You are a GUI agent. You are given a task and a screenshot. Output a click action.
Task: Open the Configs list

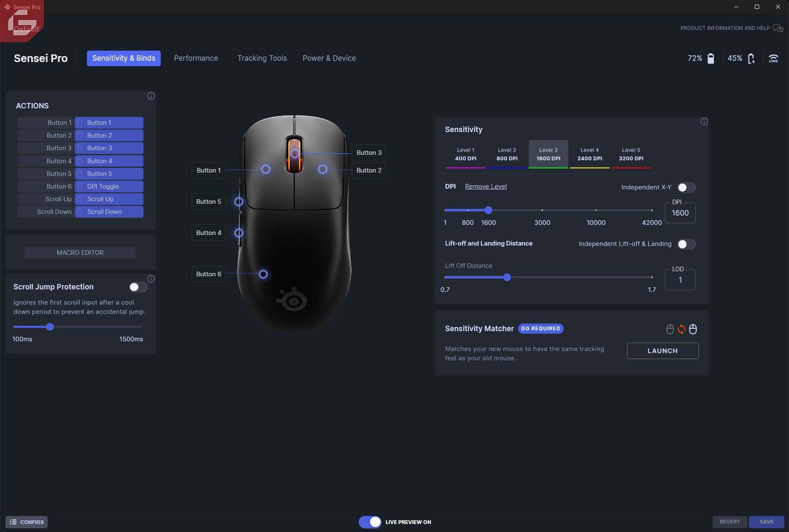point(27,522)
